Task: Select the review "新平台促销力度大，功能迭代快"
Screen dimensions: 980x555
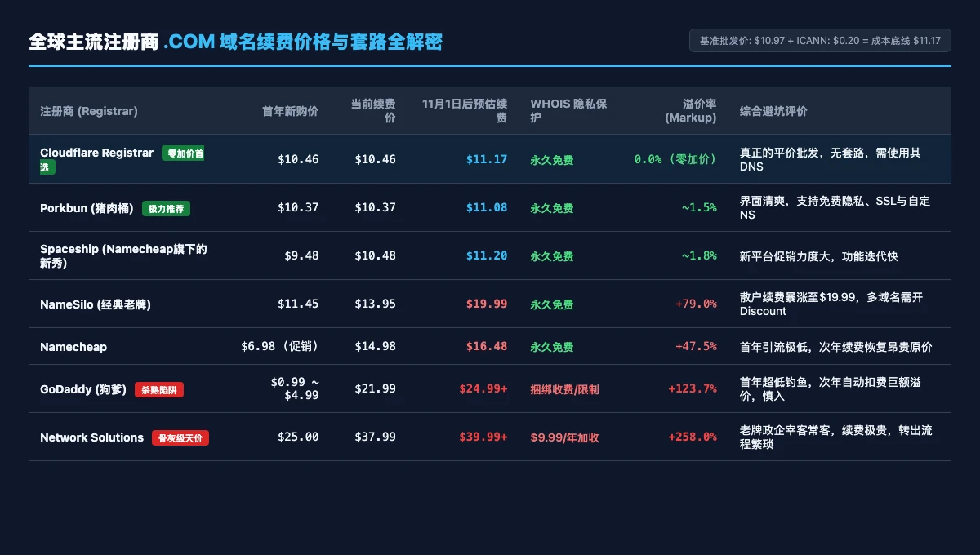Action: pyautogui.click(x=819, y=256)
